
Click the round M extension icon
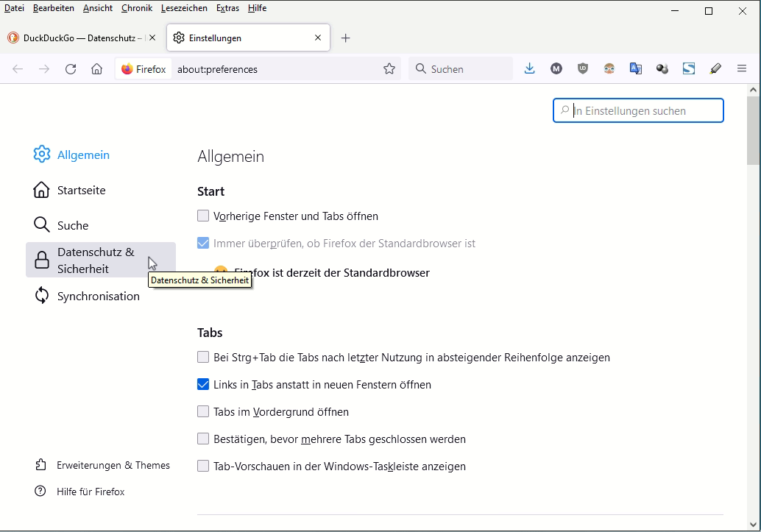point(556,69)
